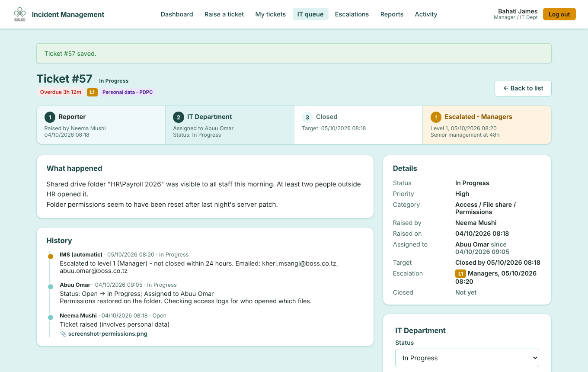View the Reports tab
This screenshot has height=372, width=588.
(392, 14)
